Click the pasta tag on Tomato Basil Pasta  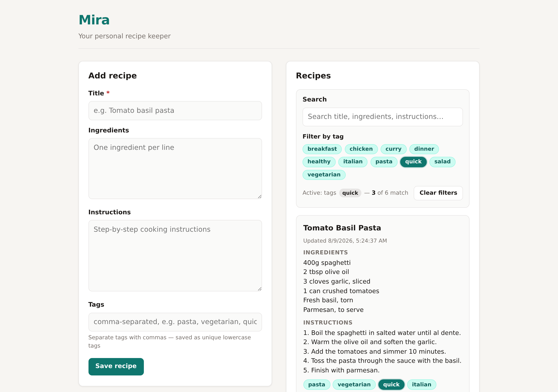point(316,384)
